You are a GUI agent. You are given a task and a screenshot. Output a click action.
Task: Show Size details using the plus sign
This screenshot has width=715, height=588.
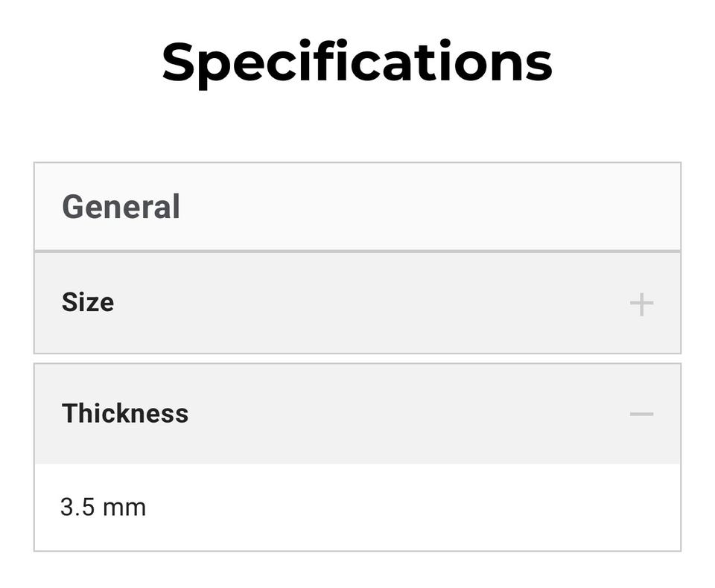(641, 304)
